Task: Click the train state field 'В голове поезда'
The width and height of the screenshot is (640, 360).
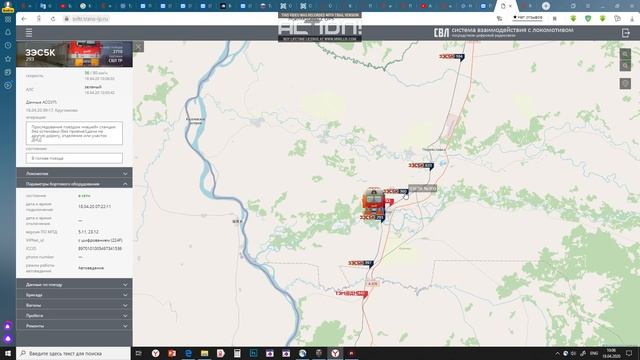Action: [x=74, y=158]
